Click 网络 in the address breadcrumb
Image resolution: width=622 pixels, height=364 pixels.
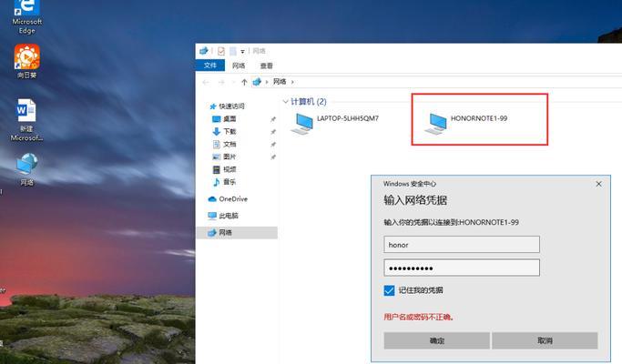[x=280, y=82]
